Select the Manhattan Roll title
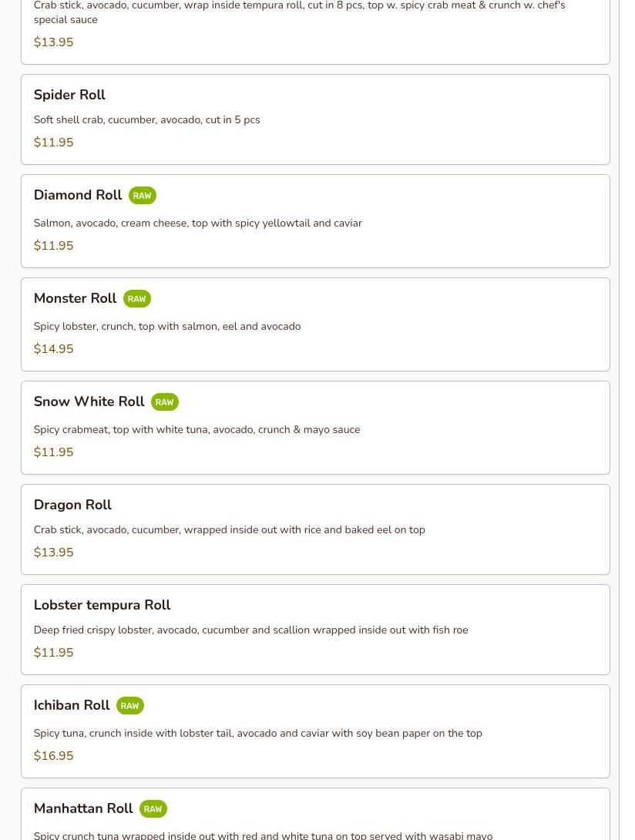Image resolution: width=635 pixels, height=840 pixels. pos(83,808)
